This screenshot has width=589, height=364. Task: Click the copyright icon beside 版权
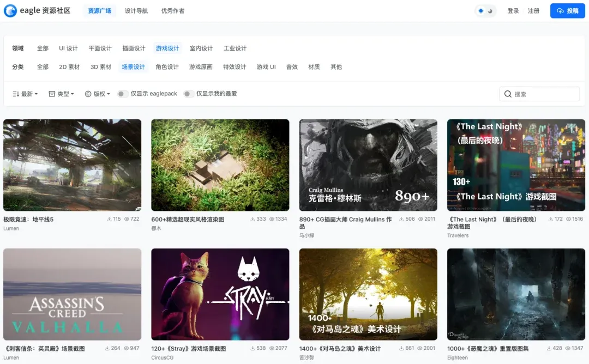[88, 94]
